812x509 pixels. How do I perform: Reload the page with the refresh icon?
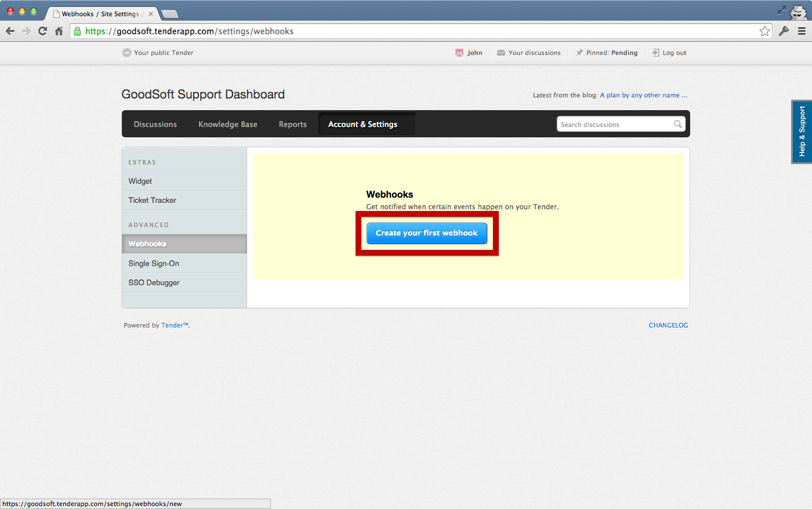(42, 31)
